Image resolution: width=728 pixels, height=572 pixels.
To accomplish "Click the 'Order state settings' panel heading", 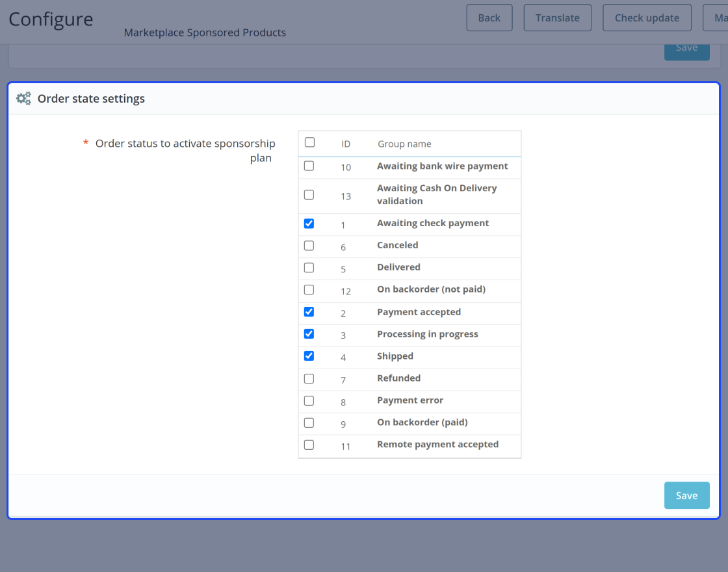I will click(91, 98).
